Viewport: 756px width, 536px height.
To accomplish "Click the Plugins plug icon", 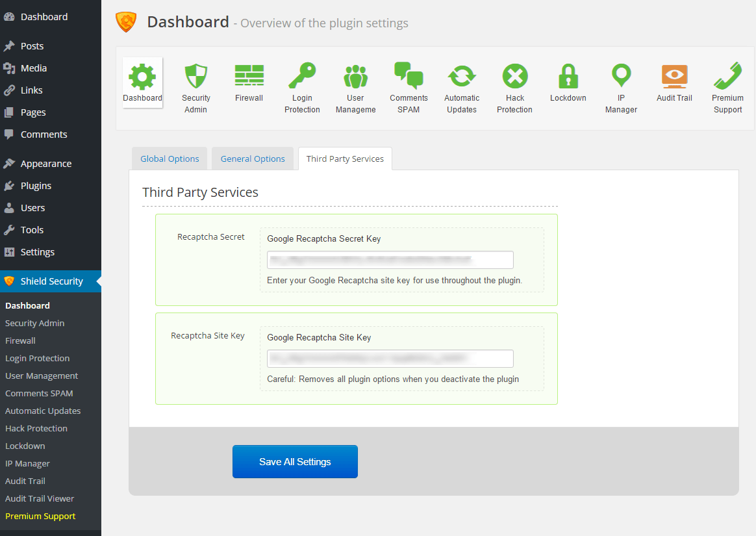I will [9, 186].
